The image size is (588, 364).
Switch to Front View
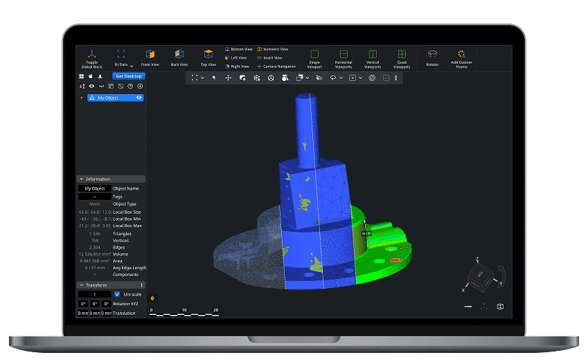pyautogui.click(x=150, y=58)
